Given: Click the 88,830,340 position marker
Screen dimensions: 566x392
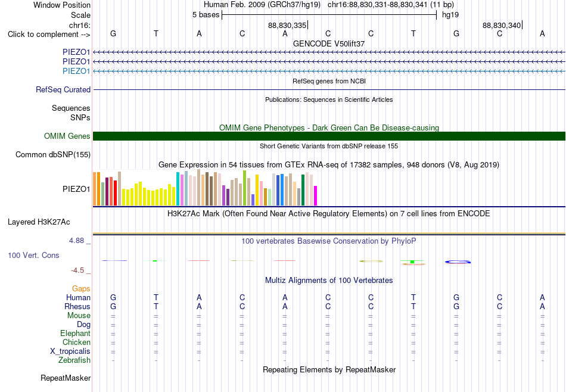Looking at the screenshot, I should (502, 25).
